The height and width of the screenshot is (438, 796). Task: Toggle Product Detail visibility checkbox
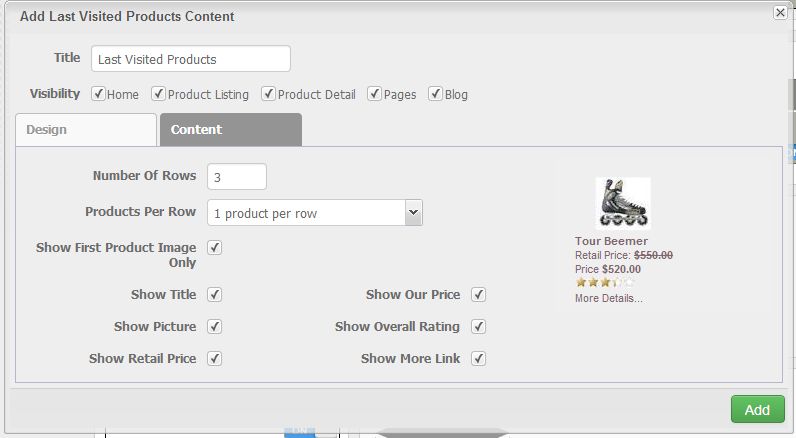tap(269, 94)
